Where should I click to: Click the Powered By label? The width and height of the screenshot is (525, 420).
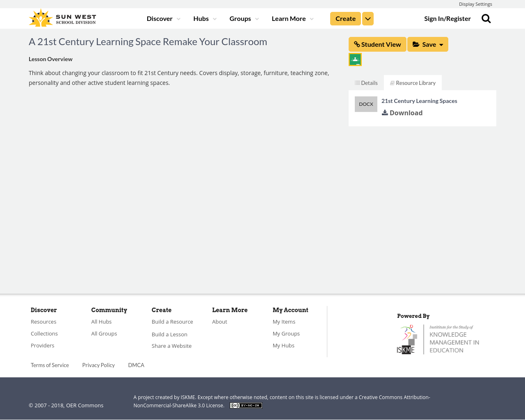(x=413, y=316)
